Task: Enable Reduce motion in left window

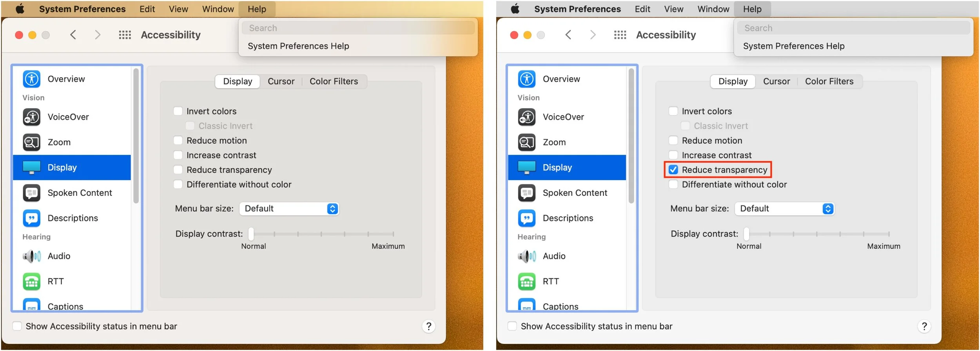Action: click(178, 140)
